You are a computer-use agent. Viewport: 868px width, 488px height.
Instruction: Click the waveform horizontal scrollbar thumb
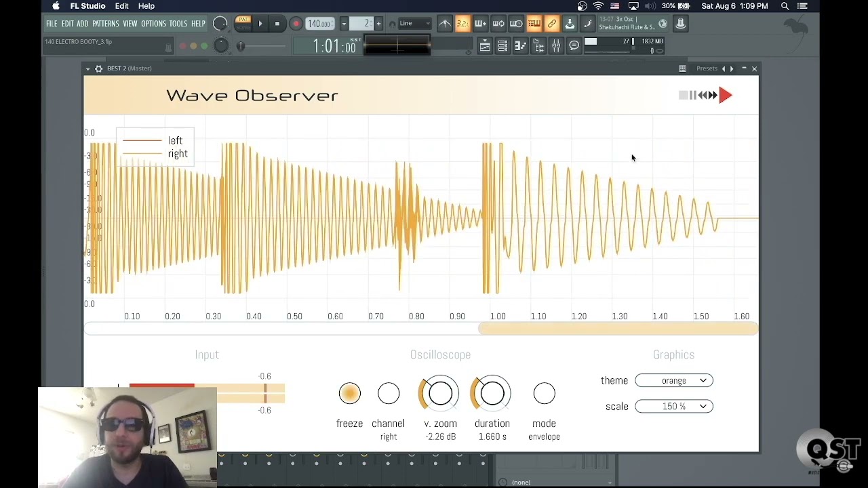point(618,329)
